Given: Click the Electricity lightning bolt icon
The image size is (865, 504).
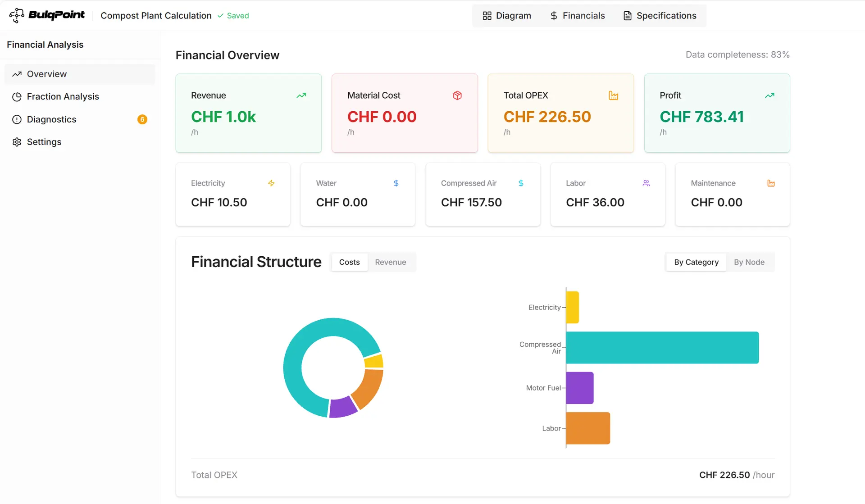Looking at the screenshot, I should (x=271, y=183).
